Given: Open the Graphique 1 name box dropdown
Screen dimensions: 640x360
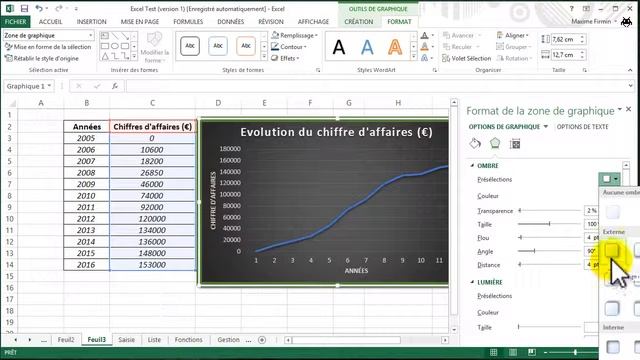Looking at the screenshot, I should coord(49,86).
